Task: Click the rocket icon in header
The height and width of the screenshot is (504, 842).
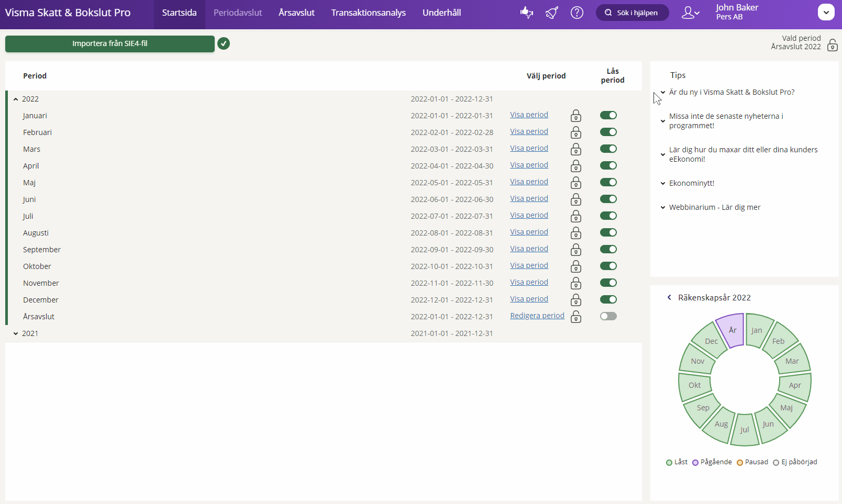Action: [552, 13]
